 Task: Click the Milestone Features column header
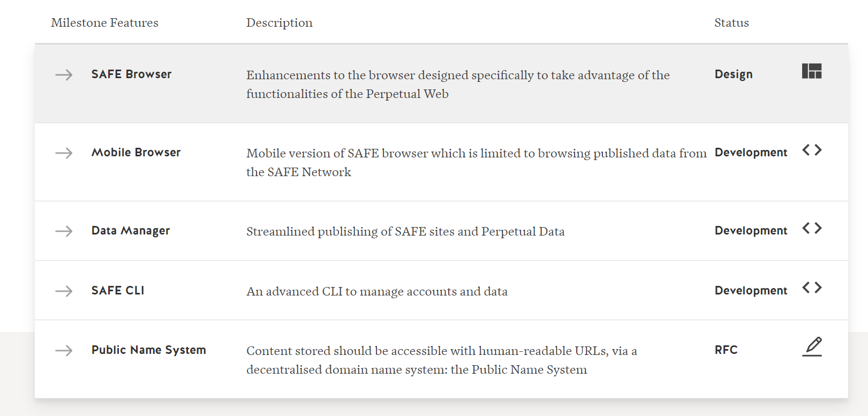104,23
